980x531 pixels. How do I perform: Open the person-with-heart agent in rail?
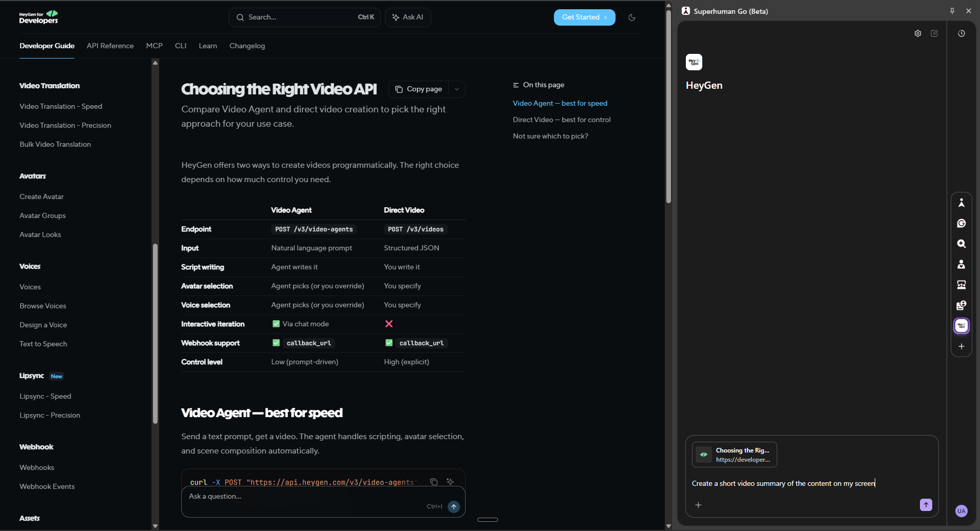click(x=962, y=264)
